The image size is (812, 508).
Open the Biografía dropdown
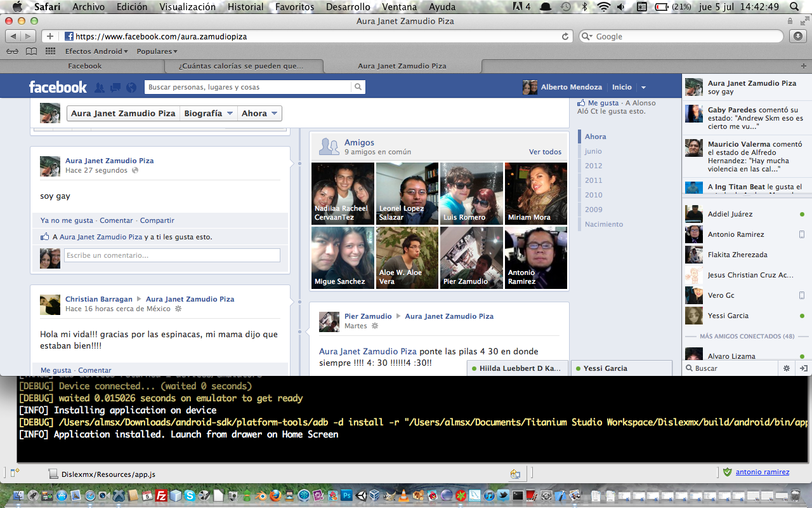[x=207, y=113]
